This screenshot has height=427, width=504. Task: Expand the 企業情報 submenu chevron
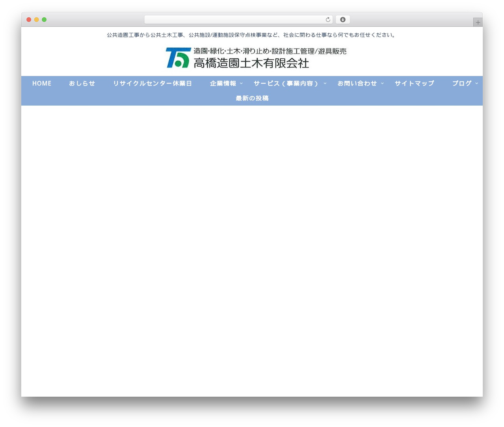click(241, 84)
